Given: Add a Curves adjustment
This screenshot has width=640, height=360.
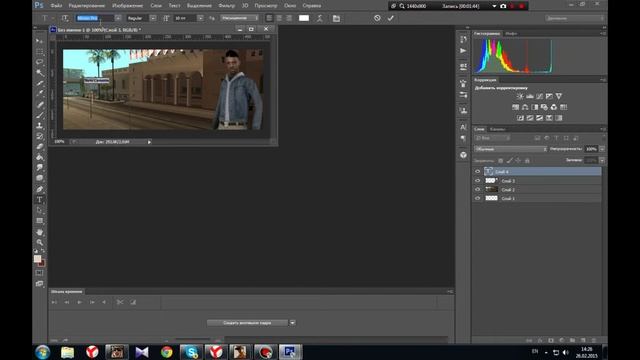Looking at the screenshot, I should (x=540, y=96).
